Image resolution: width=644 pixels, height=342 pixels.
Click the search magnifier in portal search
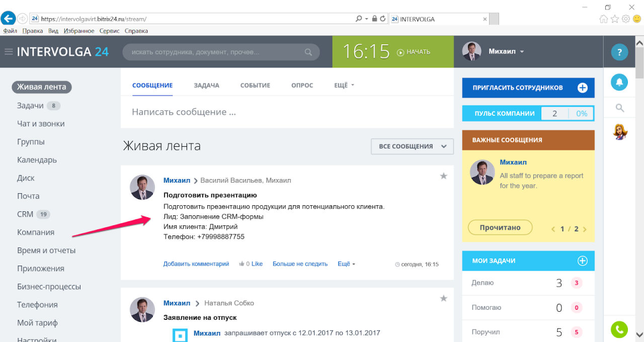(308, 52)
